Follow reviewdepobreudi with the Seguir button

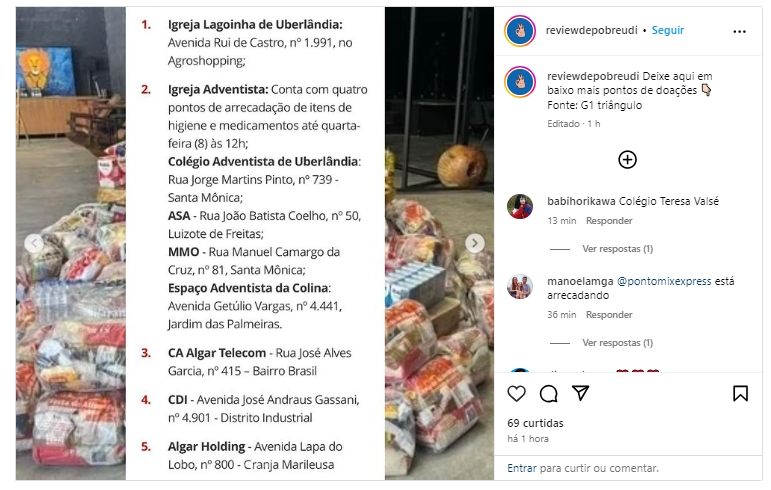pos(667,30)
